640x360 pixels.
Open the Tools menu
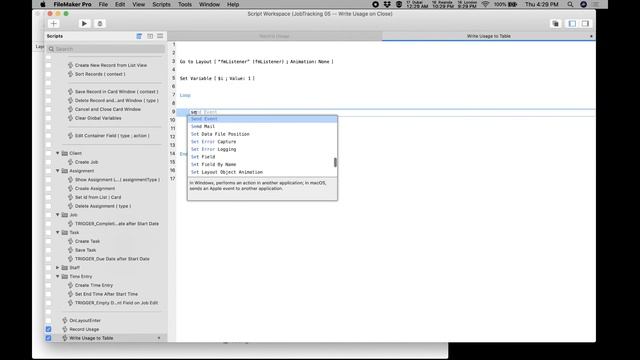185,4
